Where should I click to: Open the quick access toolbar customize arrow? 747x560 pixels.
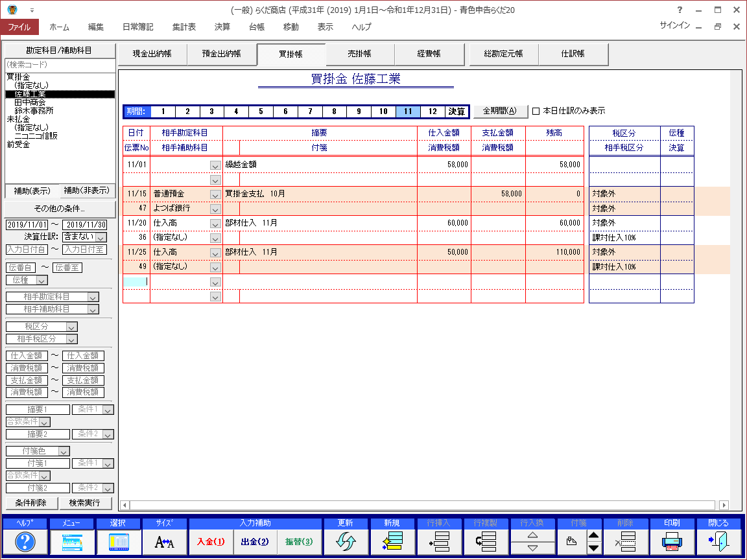pos(32,10)
